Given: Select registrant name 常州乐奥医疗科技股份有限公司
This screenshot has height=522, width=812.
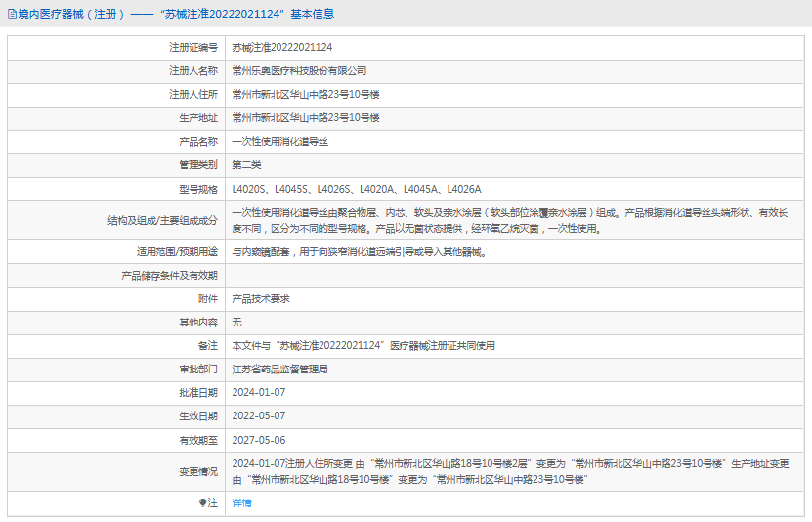Looking at the screenshot, I should pos(299,71).
